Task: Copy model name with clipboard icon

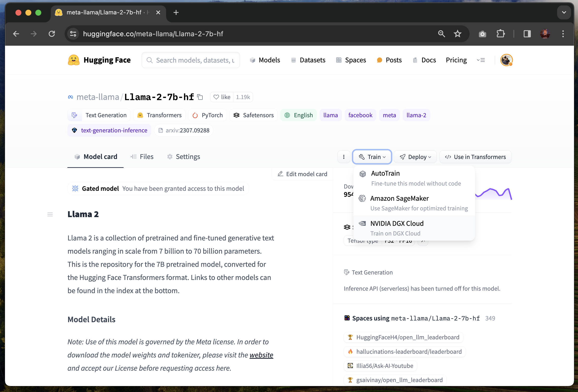Action: 200,97
